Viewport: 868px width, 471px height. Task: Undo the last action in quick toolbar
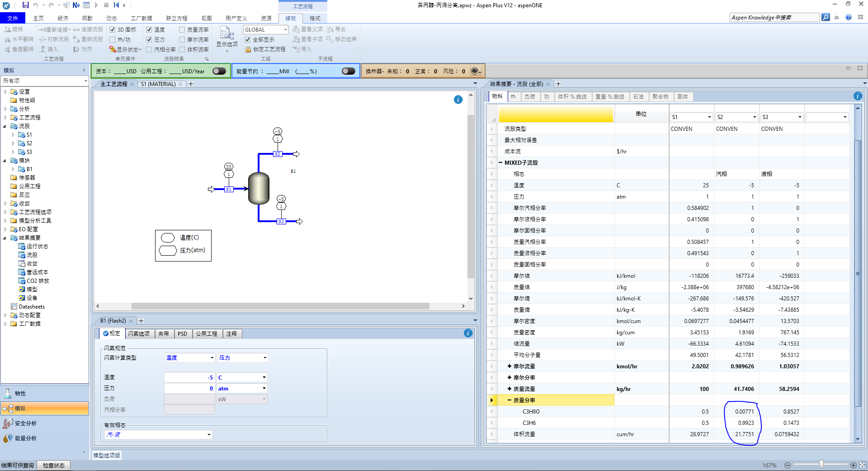coord(36,5)
